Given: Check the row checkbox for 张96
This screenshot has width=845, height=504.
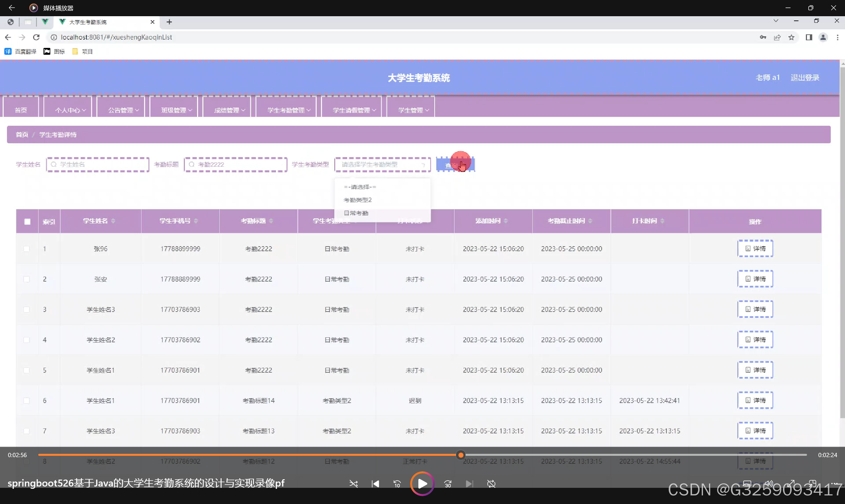Looking at the screenshot, I should coord(26,249).
